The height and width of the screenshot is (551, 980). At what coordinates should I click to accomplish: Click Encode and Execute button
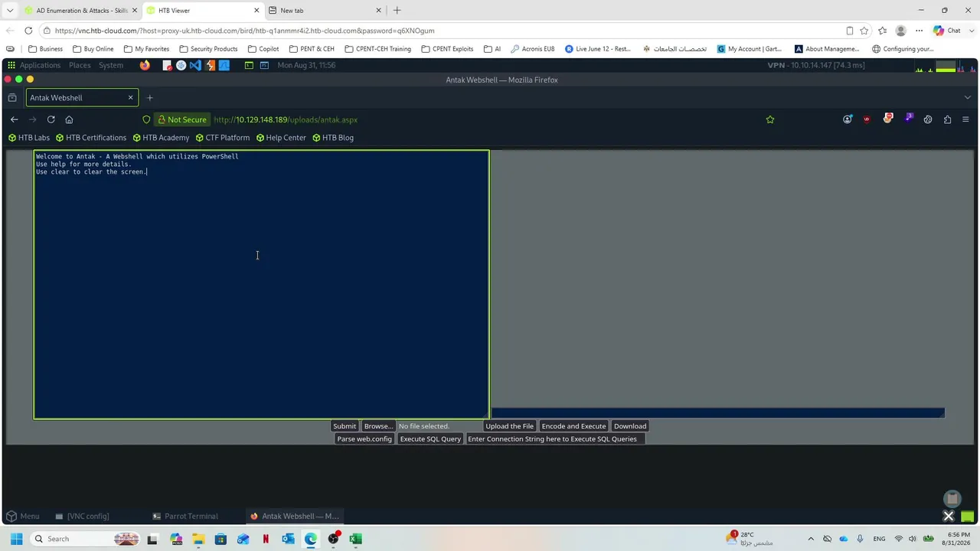[x=573, y=426]
